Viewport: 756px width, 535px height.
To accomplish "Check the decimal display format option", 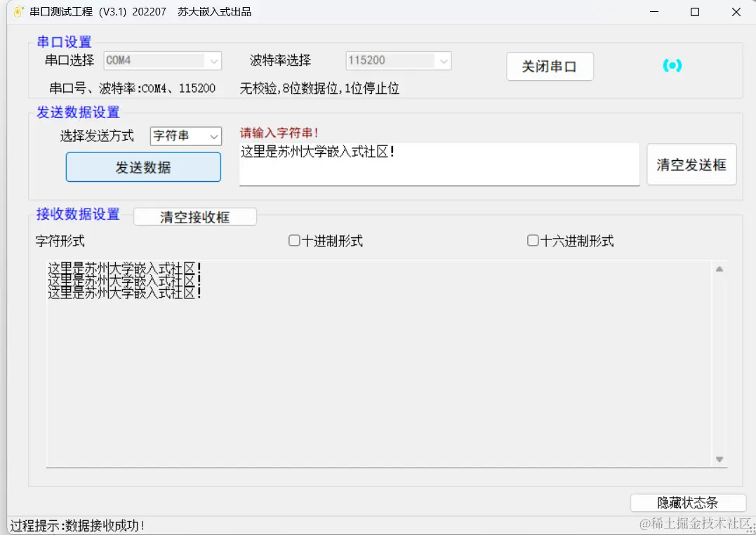I will pos(294,241).
